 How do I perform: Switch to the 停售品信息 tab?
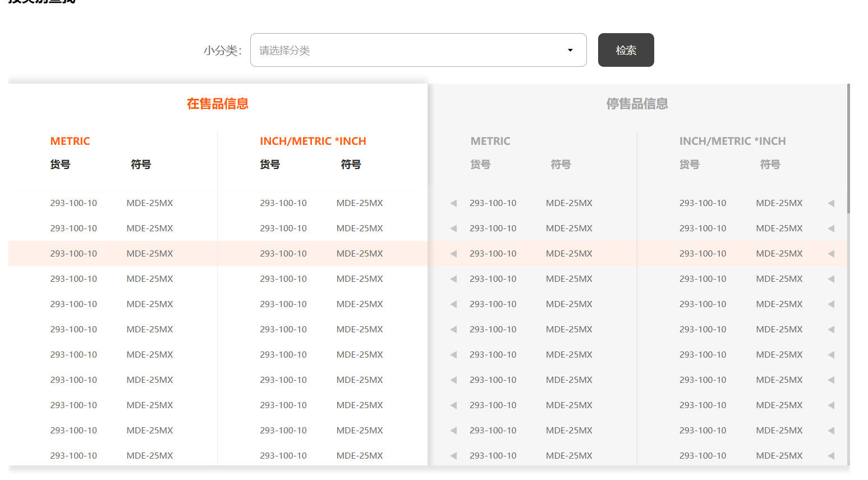point(637,104)
